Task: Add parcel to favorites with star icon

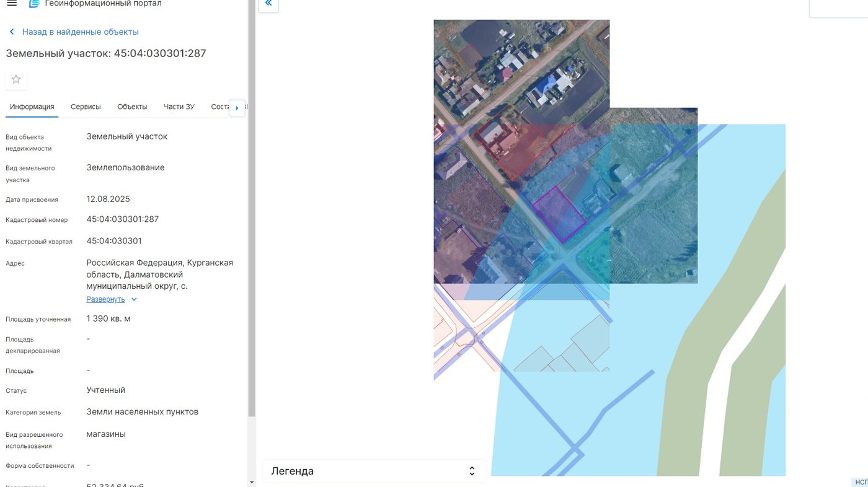Action: [x=16, y=79]
